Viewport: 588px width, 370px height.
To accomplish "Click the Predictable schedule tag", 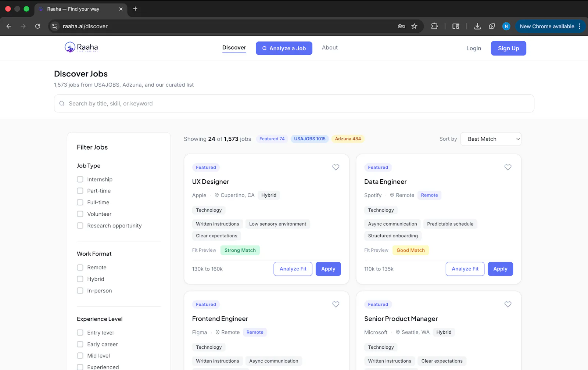I will click(450, 224).
